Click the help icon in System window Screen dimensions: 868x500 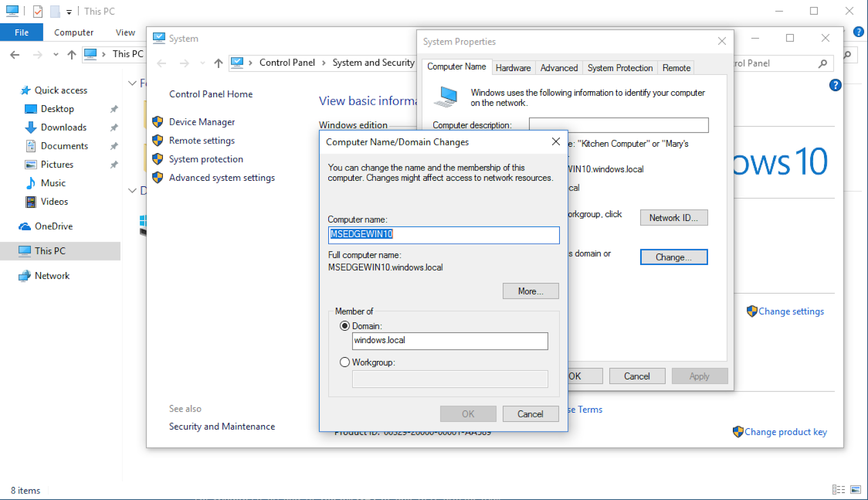pyautogui.click(x=835, y=85)
